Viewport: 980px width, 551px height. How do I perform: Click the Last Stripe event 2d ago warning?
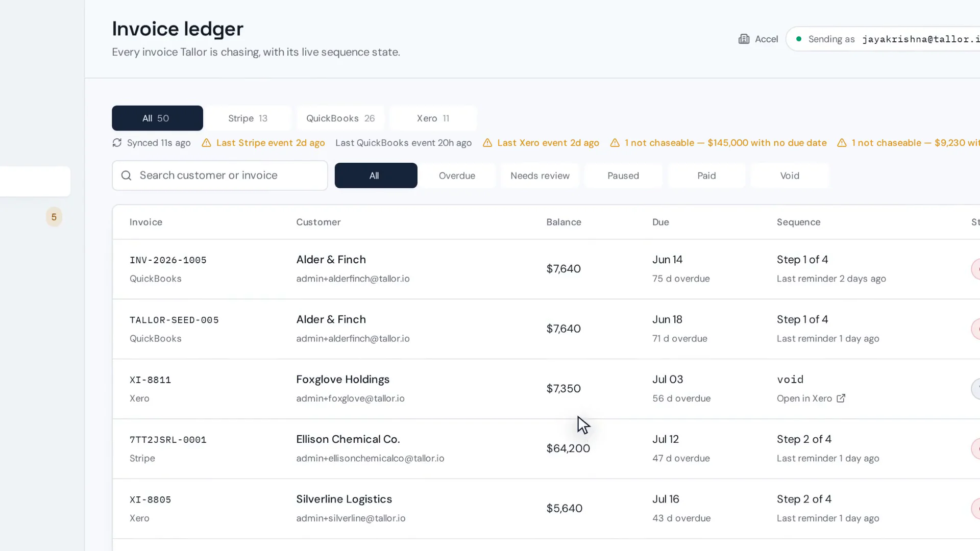coord(271,143)
